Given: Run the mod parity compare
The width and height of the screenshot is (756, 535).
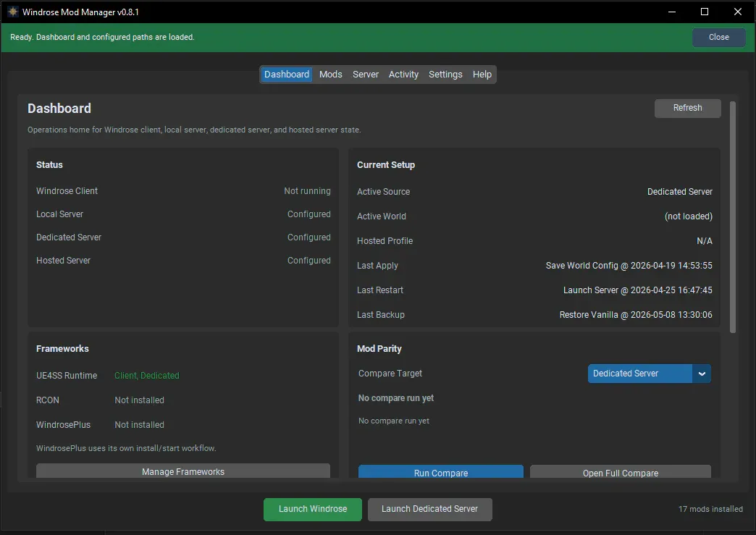Looking at the screenshot, I should (441, 472).
